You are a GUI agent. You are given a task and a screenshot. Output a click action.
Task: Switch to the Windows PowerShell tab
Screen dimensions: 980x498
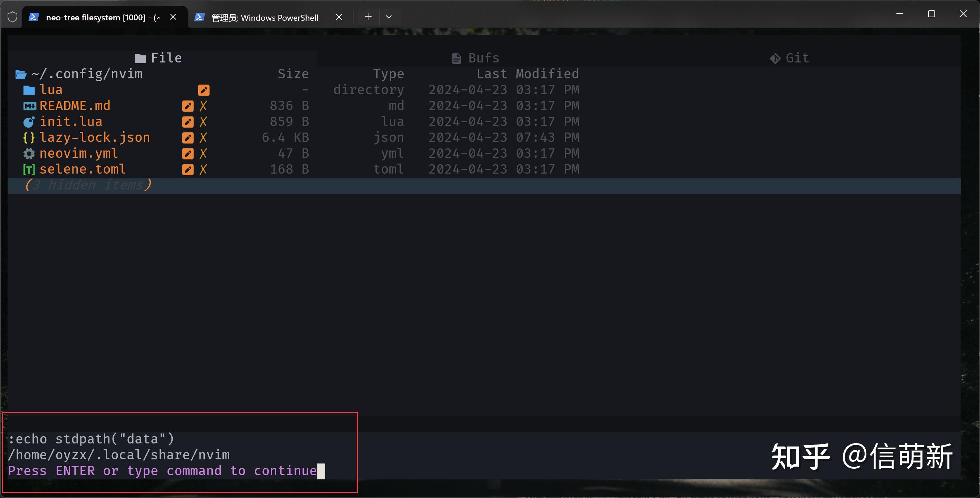[265, 17]
